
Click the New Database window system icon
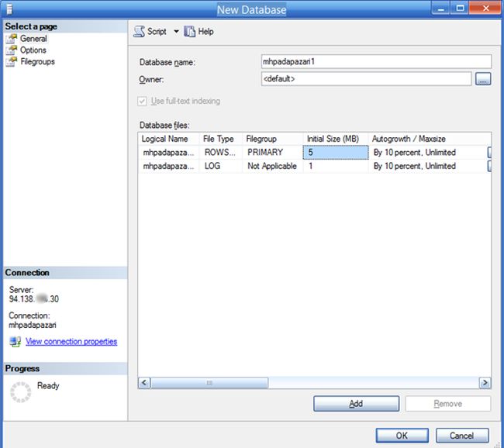point(9,9)
